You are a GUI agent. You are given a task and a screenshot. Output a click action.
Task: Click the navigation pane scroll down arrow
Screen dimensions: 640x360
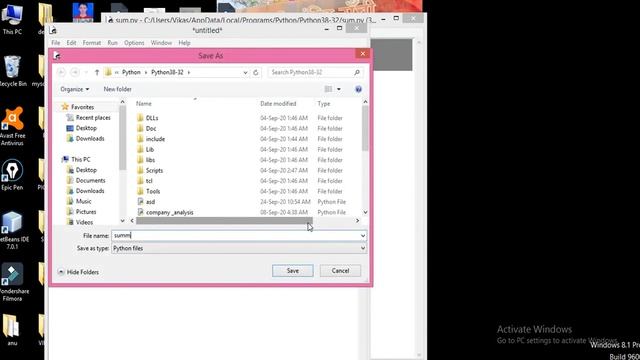(122, 221)
